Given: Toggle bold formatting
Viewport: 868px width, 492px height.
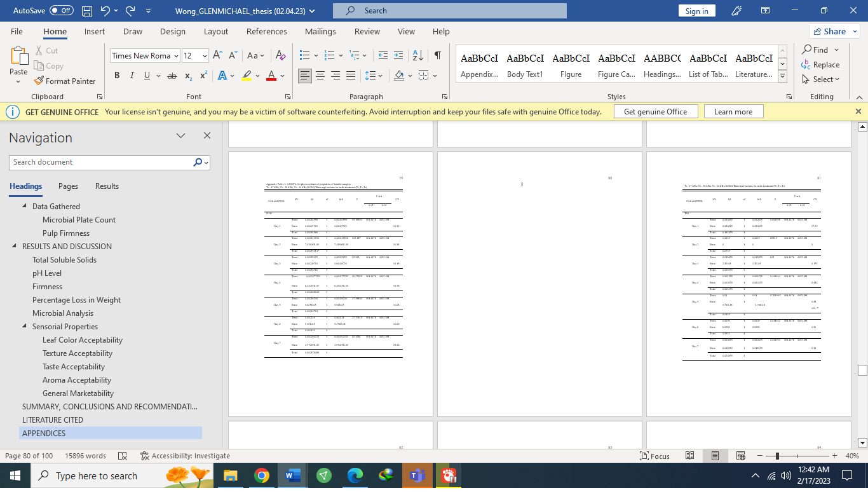Looking at the screenshot, I should (x=116, y=75).
